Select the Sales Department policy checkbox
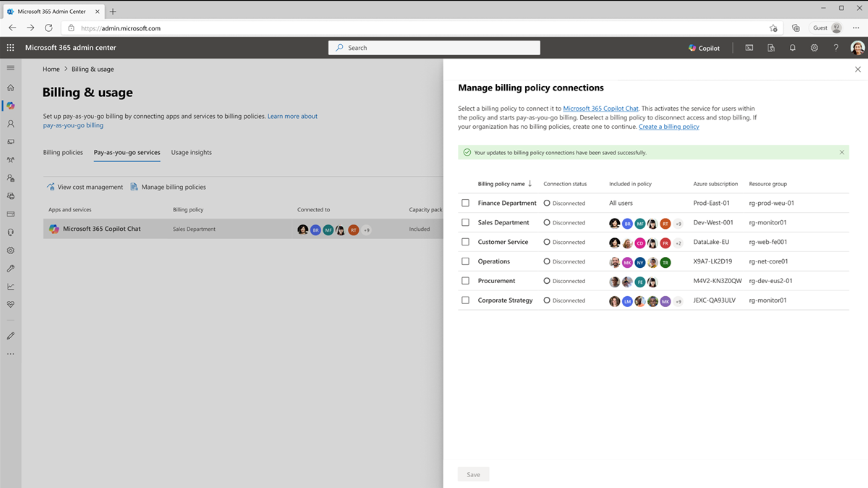 (465, 222)
